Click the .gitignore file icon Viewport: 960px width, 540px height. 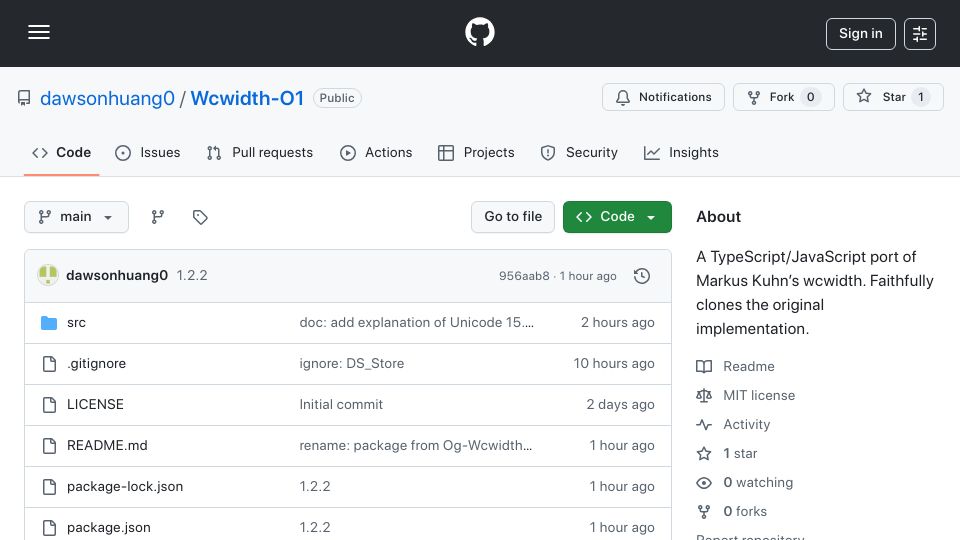pos(50,364)
